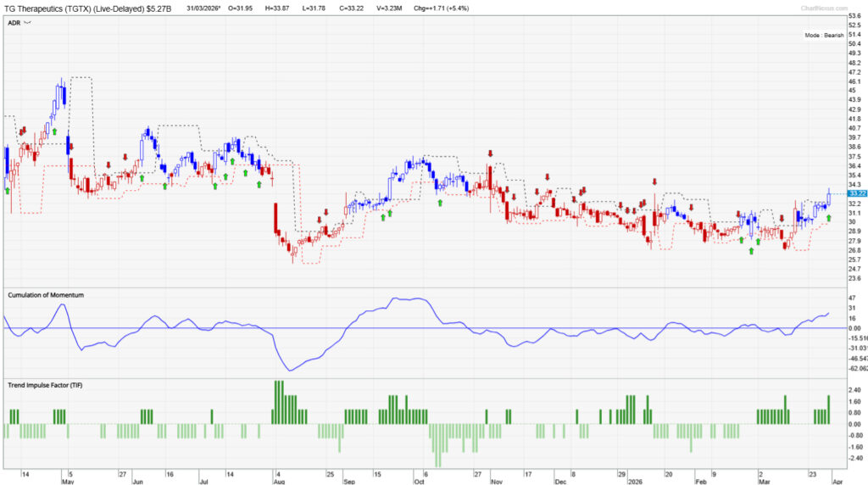Select the 33.22 current price tag
868x485 pixels.
(858, 193)
